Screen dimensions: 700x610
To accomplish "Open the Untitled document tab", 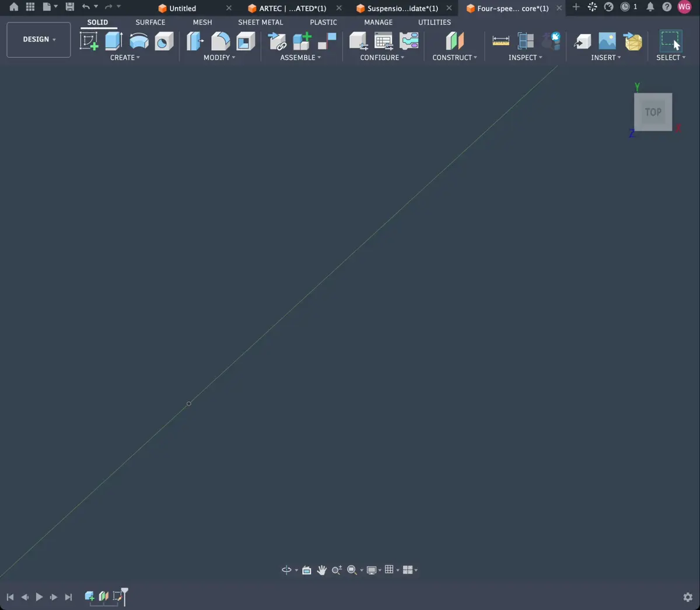I will coord(183,8).
